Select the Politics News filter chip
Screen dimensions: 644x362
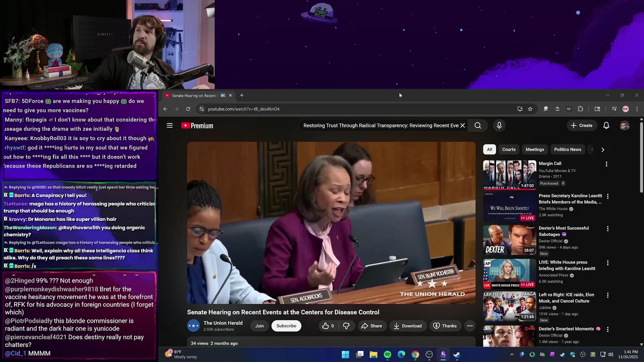[x=568, y=149]
